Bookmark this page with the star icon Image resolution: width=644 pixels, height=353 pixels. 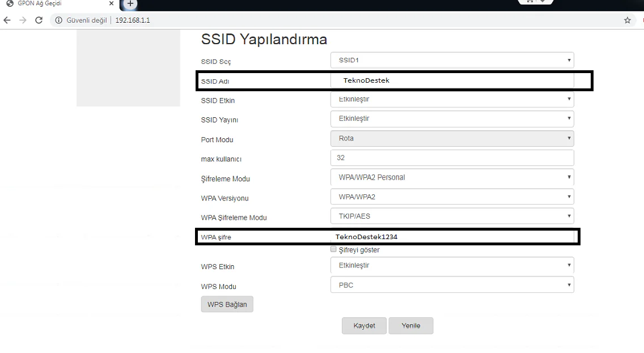627,20
